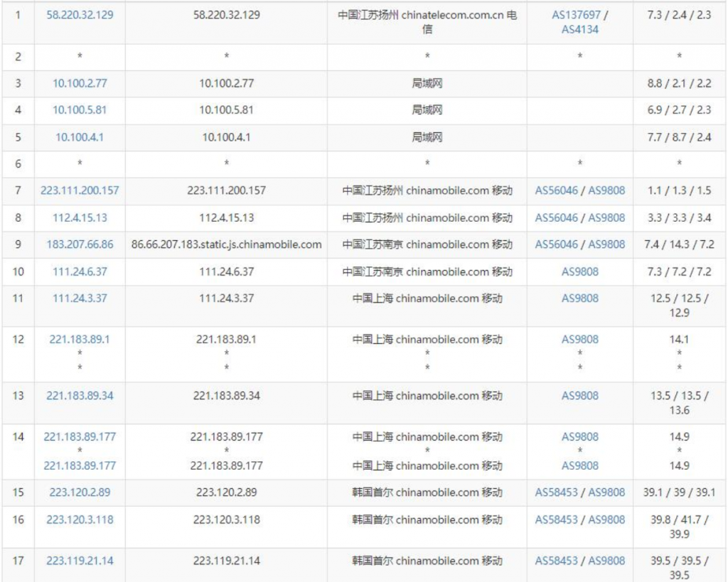This screenshot has width=728, height=582.
Task: Open the blue 183.207.66.86 IP link
Action: click(x=80, y=244)
